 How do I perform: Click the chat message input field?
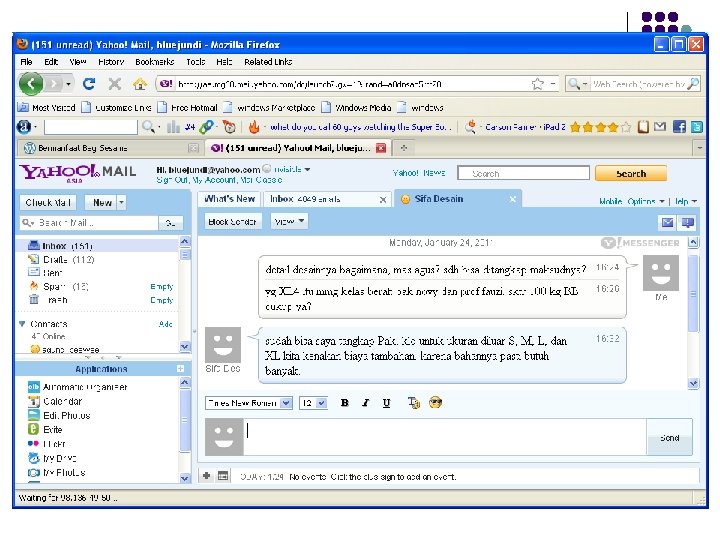tap(445, 437)
